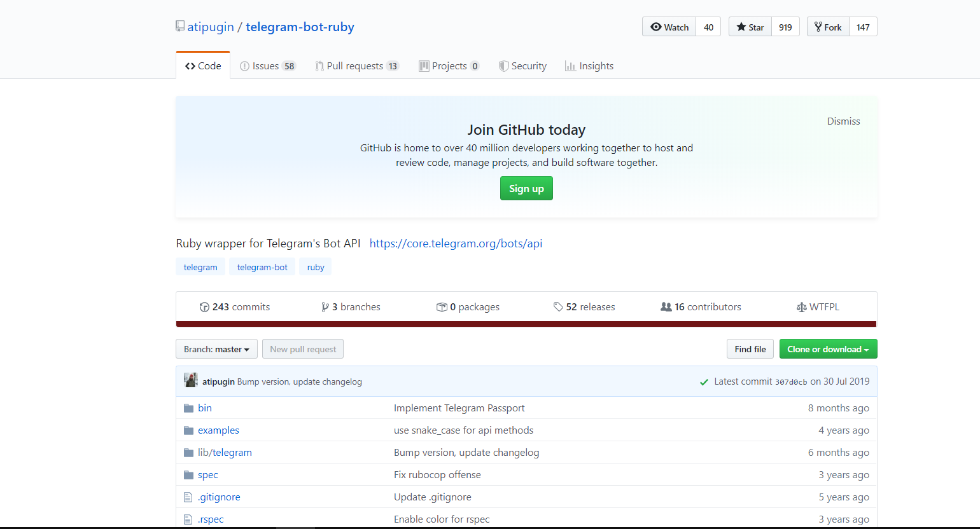The image size is (980, 529).
Task: Open the "use snake_case for api methods" commit
Action: (463, 430)
